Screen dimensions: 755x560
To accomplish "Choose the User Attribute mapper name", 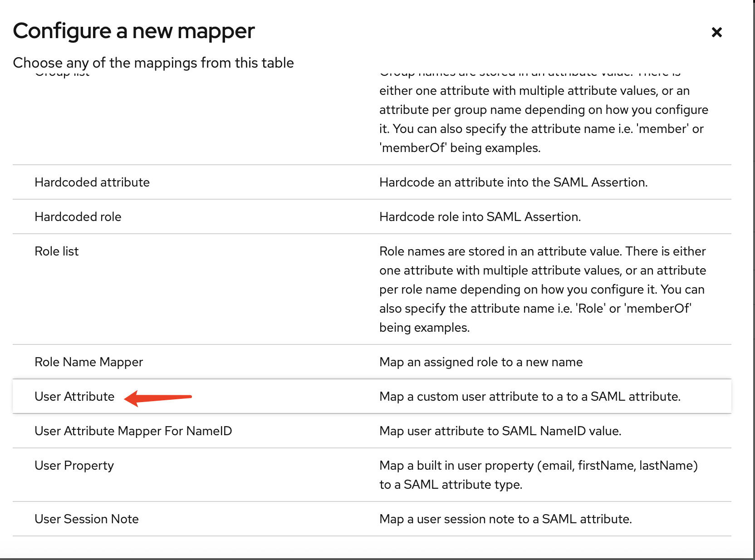I will [74, 397].
